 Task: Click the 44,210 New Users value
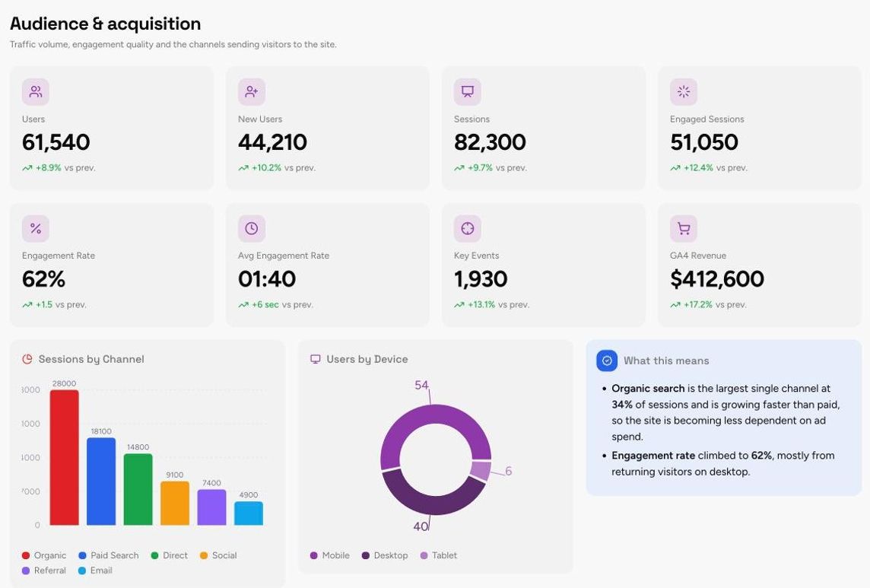272,143
